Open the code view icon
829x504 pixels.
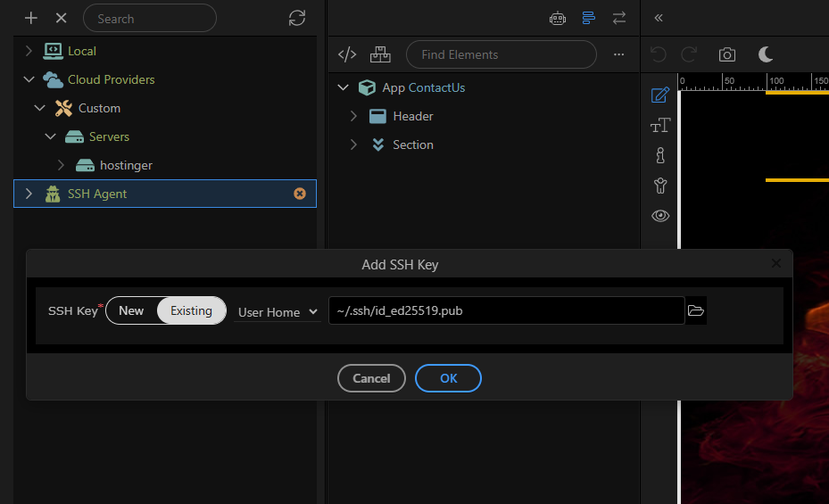click(x=347, y=54)
